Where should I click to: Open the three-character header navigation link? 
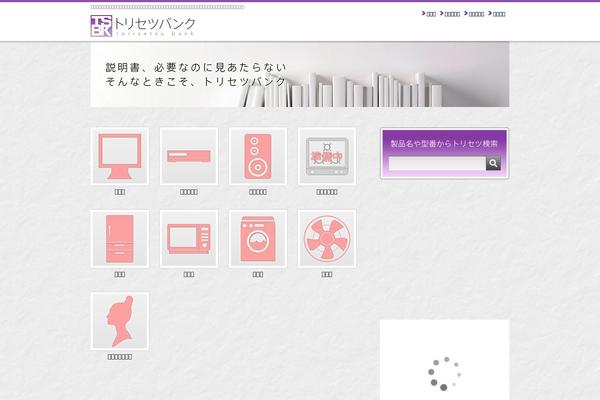[429, 14]
